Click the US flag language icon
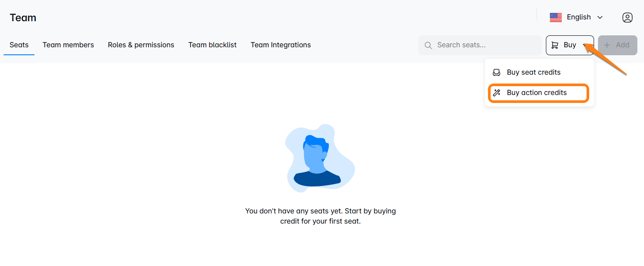Screen dimensions: 644x266 click(x=556, y=17)
